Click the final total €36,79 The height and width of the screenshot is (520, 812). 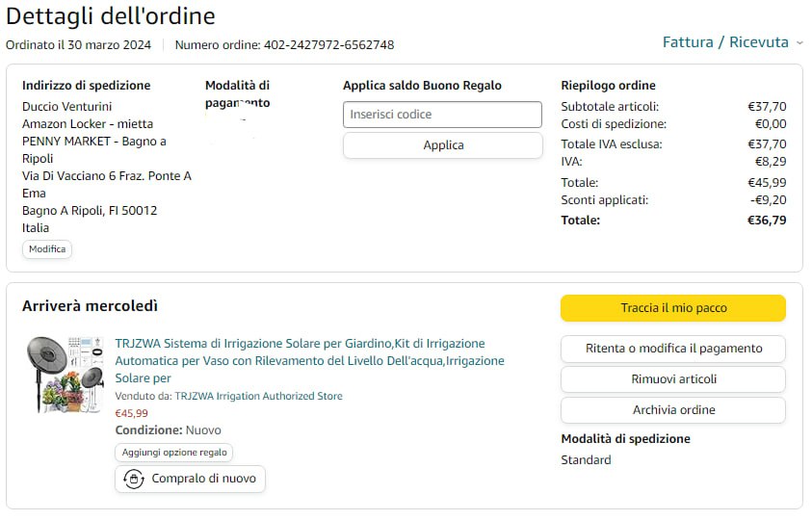click(767, 221)
